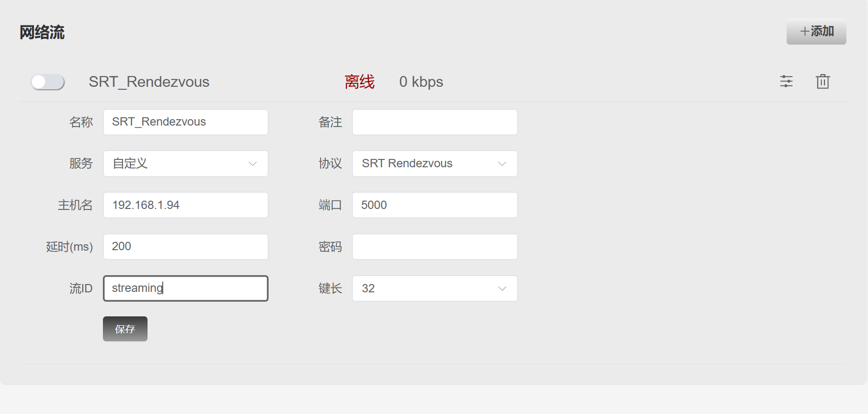
Task: Click into the empty 备注 field
Action: [x=434, y=122]
